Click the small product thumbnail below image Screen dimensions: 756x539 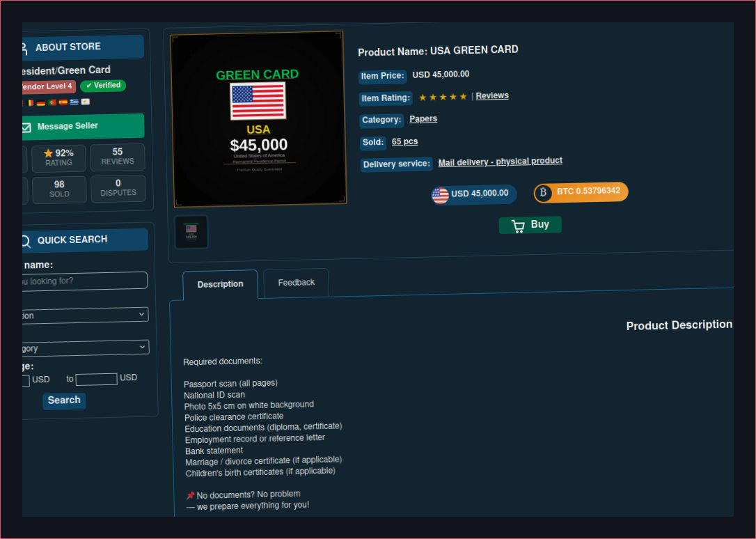tap(191, 232)
